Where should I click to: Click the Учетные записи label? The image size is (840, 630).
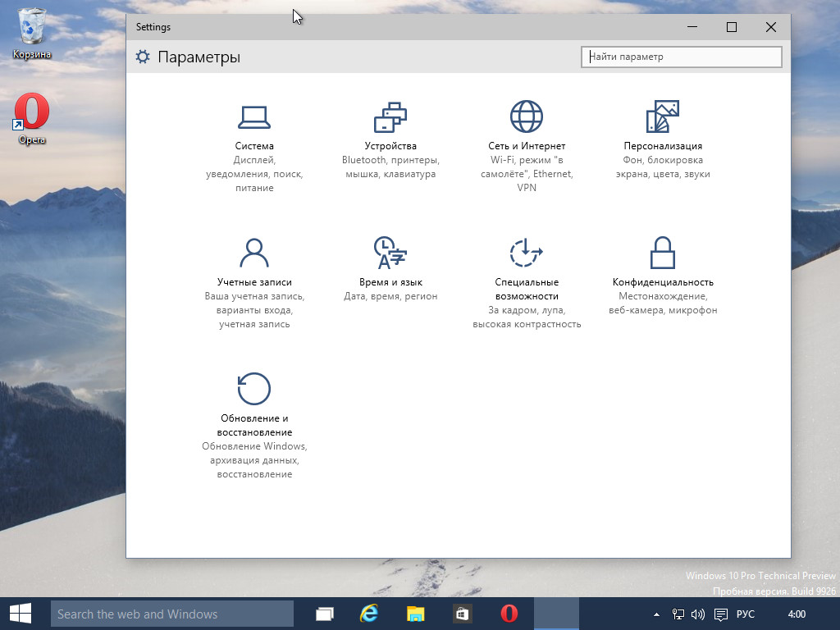click(x=254, y=282)
